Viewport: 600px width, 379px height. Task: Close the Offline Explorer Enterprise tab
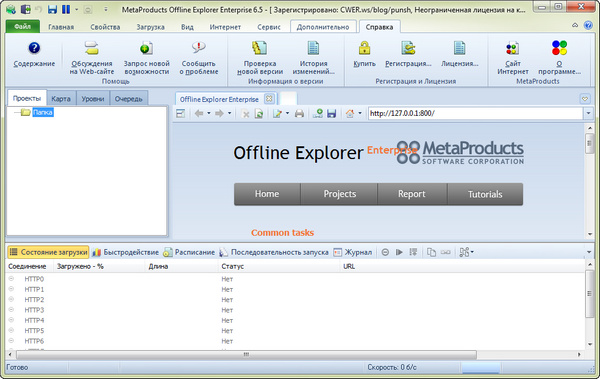click(269, 99)
